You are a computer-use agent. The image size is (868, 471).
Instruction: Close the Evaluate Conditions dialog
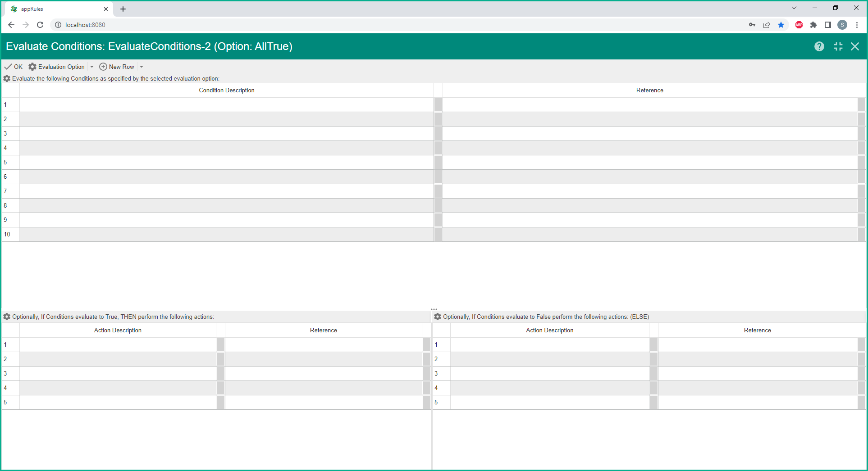pyautogui.click(x=854, y=46)
